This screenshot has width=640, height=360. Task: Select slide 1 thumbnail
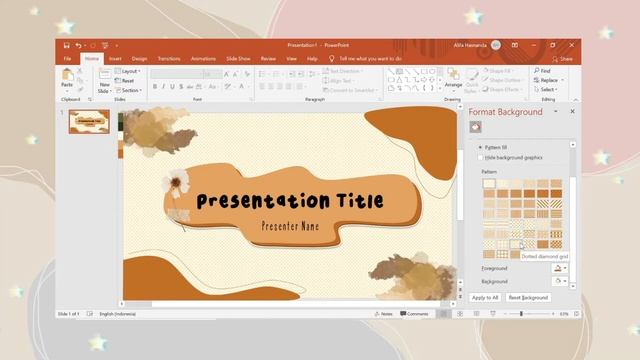point(89,122)
